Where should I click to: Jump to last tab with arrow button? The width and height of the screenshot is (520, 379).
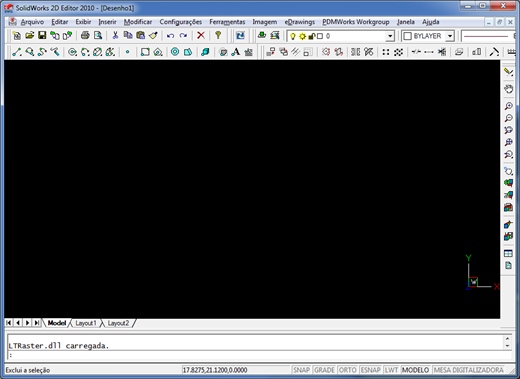37,323
